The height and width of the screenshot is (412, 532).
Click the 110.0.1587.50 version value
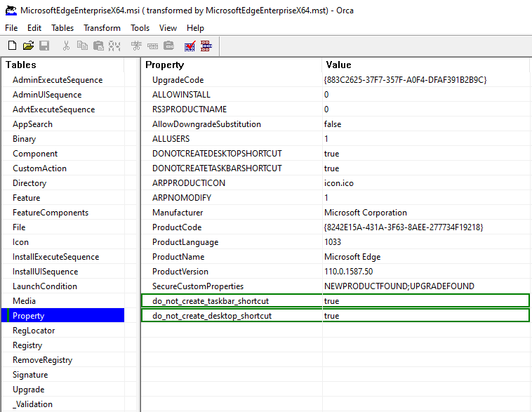pos(348,272)
